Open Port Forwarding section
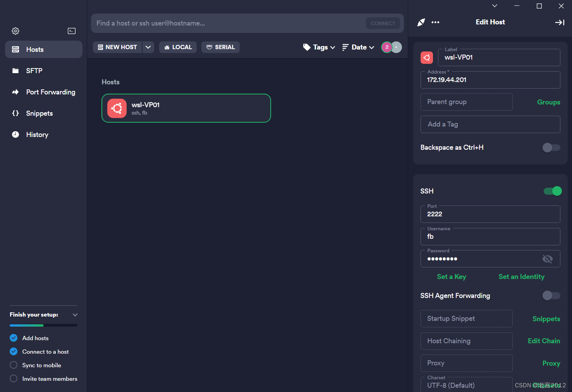The height and width of the screenshot is (392, 572). (44, 92)
